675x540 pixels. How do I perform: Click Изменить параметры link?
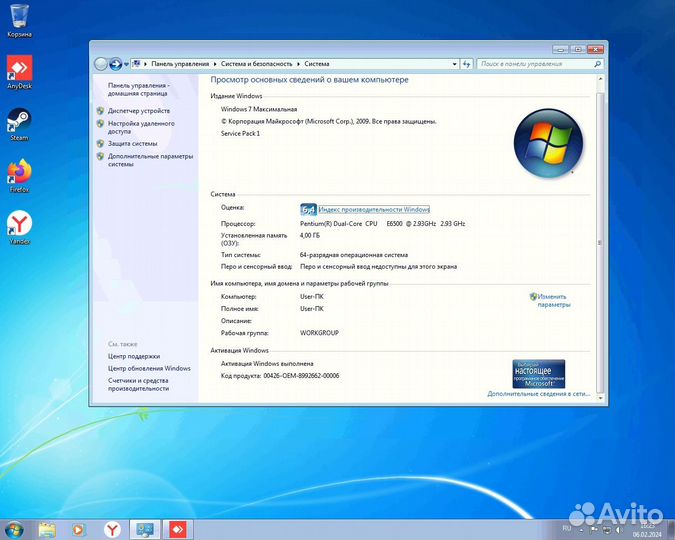[554, 301]
